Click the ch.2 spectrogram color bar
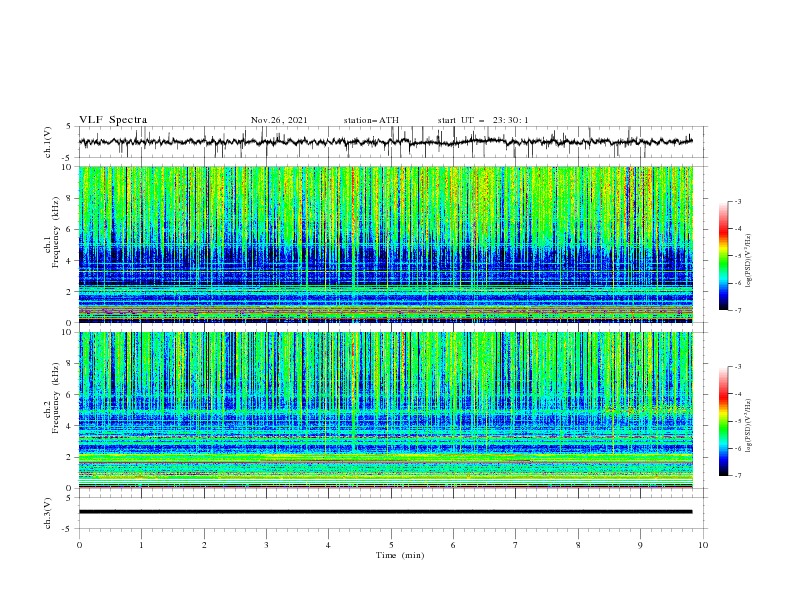This screenshot has width=792, height=612. click(x=723, y=421)
